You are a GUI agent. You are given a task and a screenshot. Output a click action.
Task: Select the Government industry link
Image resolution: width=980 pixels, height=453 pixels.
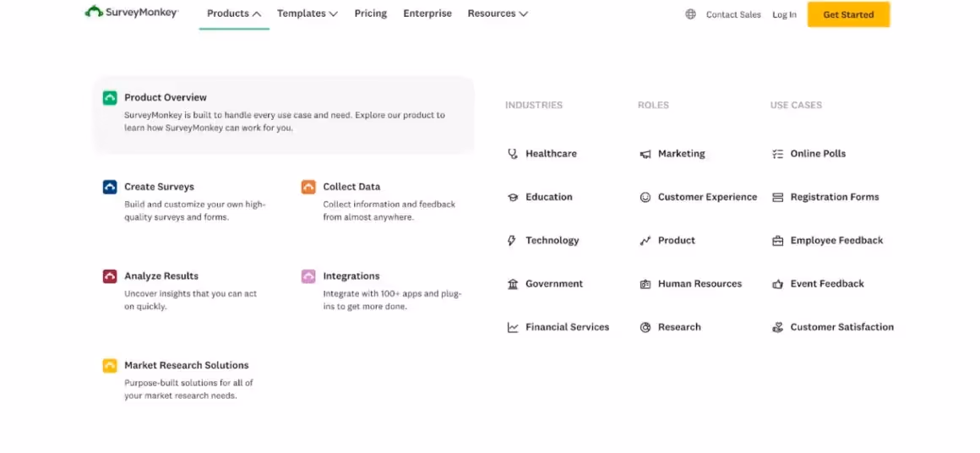click(x=553, y=284)
